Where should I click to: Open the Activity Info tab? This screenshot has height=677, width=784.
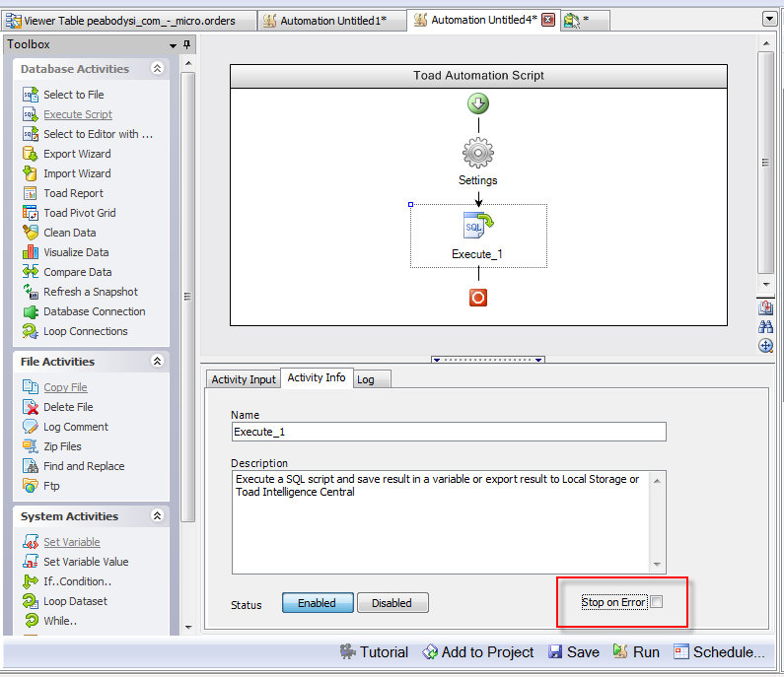coord(317,377)
